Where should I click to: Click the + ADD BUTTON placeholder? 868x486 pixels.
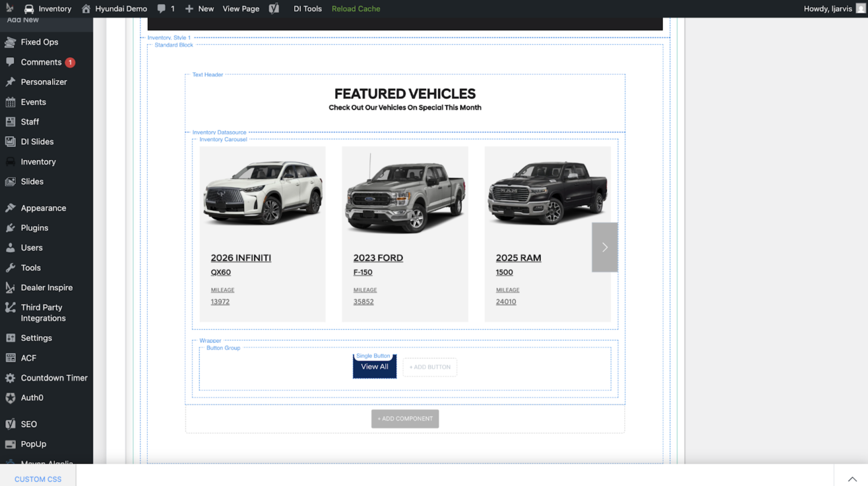tap(430, 367)
